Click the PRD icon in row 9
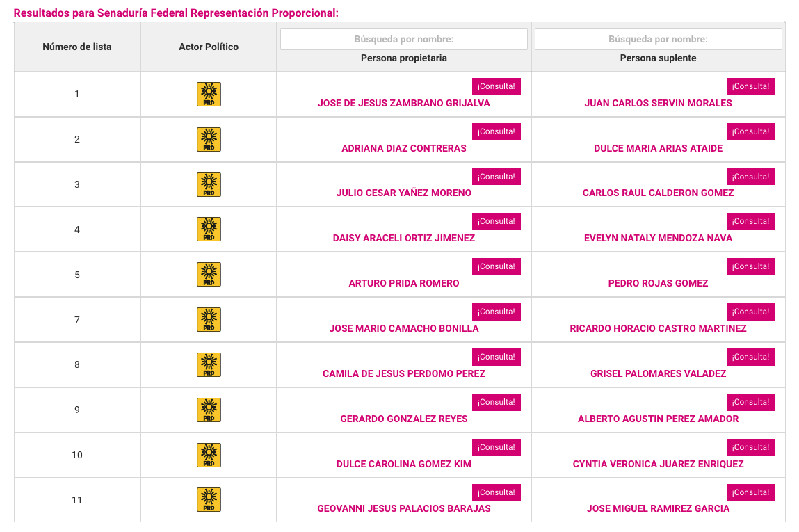This screenshot has height=532, width=799. click(209, 410)
